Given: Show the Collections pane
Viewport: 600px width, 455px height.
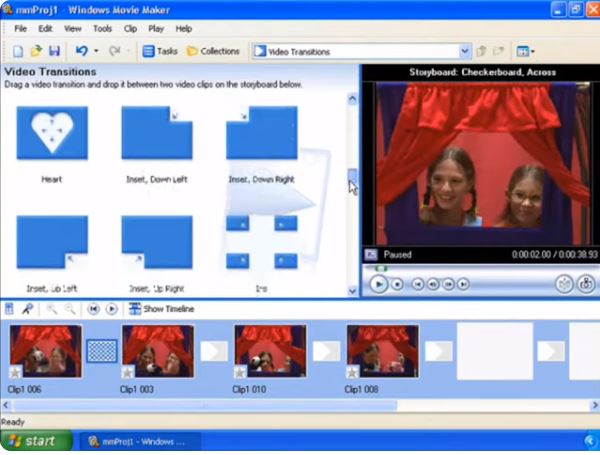Looking at the screenshot, I should tap(213, 51).
